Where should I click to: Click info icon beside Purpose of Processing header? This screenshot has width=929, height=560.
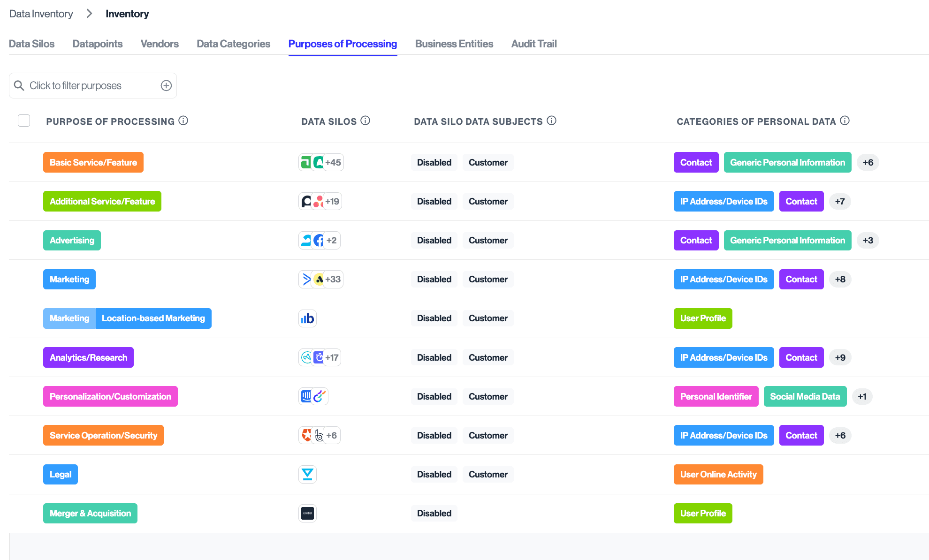[183, 121]
